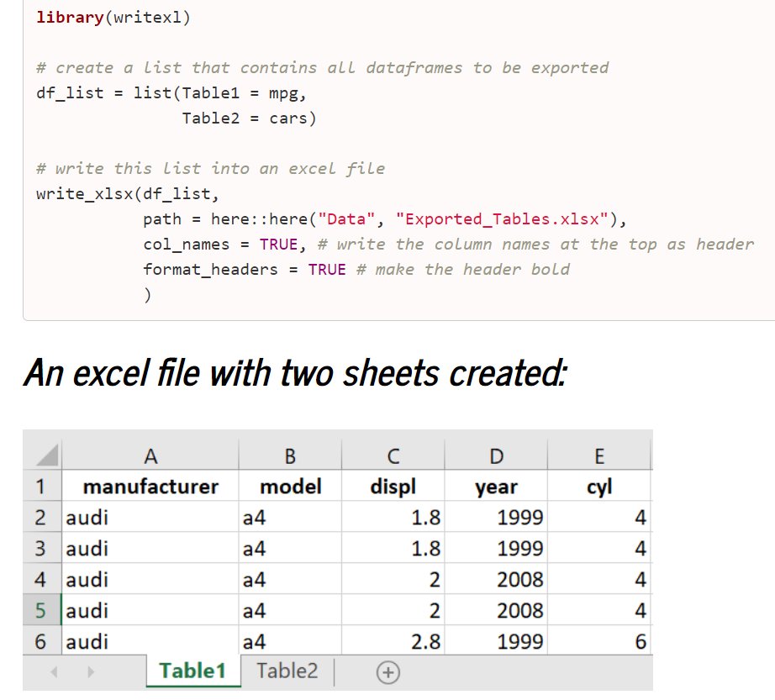This screenshot has width=775, height=700.
Task: Click the 'model' header cell
Action: pyautogui.click(x=290, y=486)
